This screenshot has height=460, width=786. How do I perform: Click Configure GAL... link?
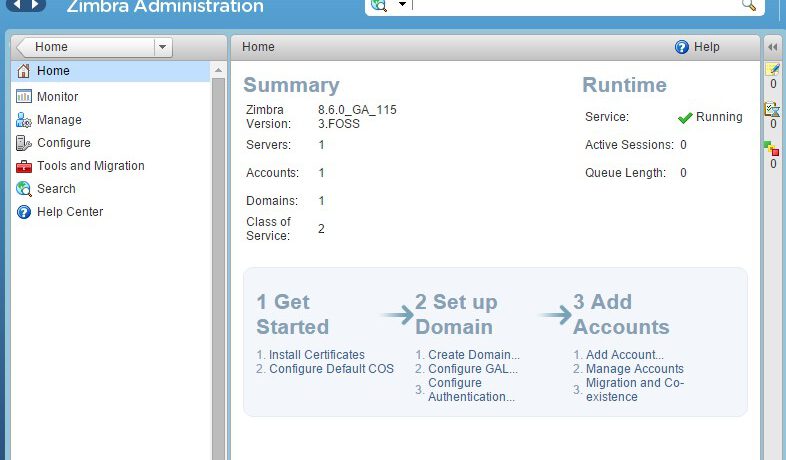point(473,369)
